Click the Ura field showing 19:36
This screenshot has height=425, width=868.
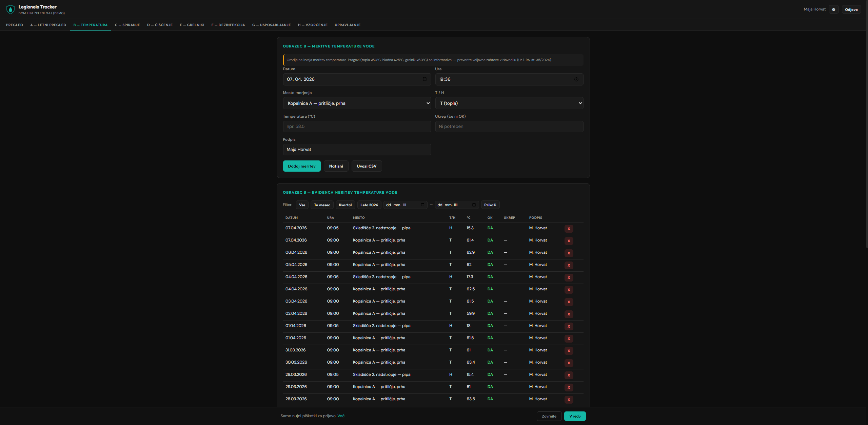point(509,79)
